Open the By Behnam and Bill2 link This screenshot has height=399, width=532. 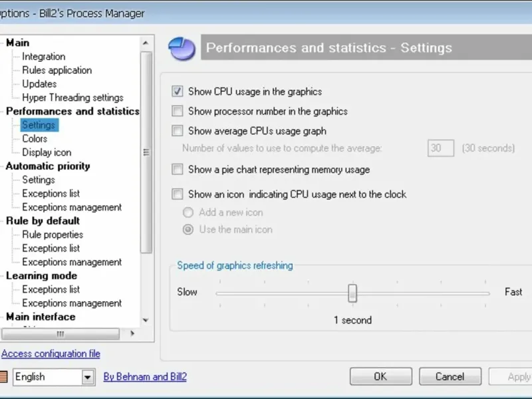[x=145, y=376]
